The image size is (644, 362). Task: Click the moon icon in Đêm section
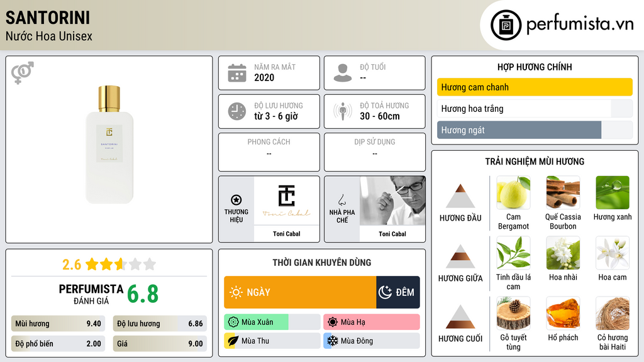[x=385, y=292]
